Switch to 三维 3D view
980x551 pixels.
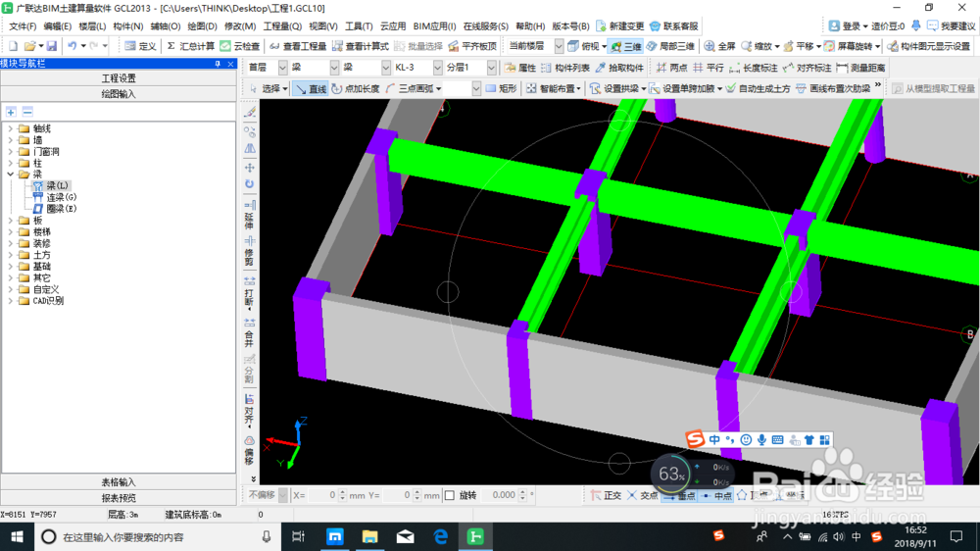pos(626,46)
